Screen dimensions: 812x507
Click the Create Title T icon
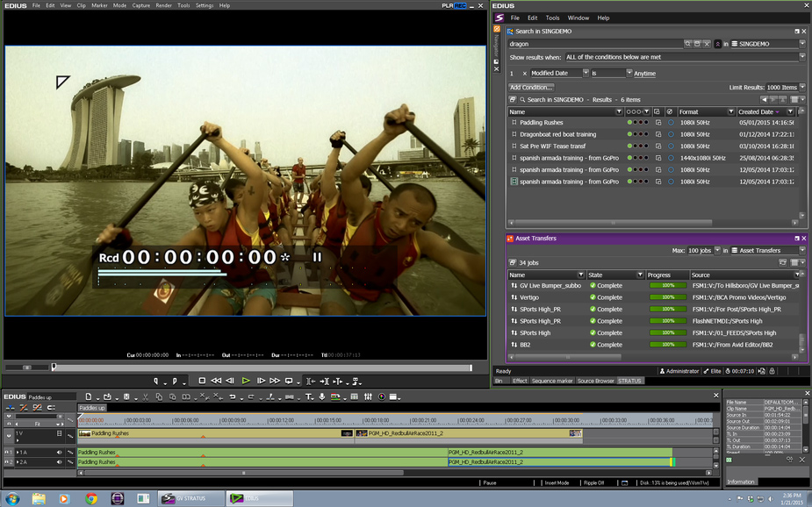(x=309, y=396)
